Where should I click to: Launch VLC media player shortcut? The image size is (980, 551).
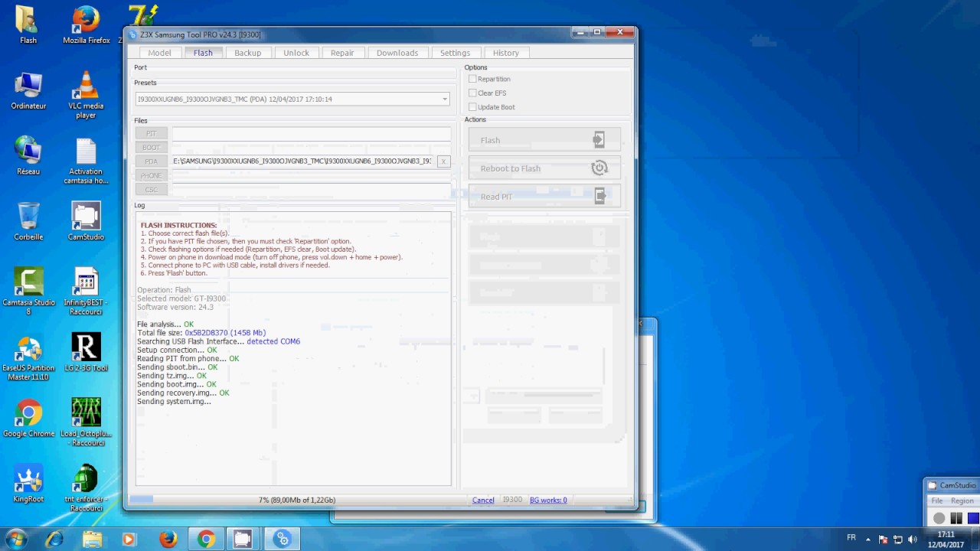click(x=86, y=95)
